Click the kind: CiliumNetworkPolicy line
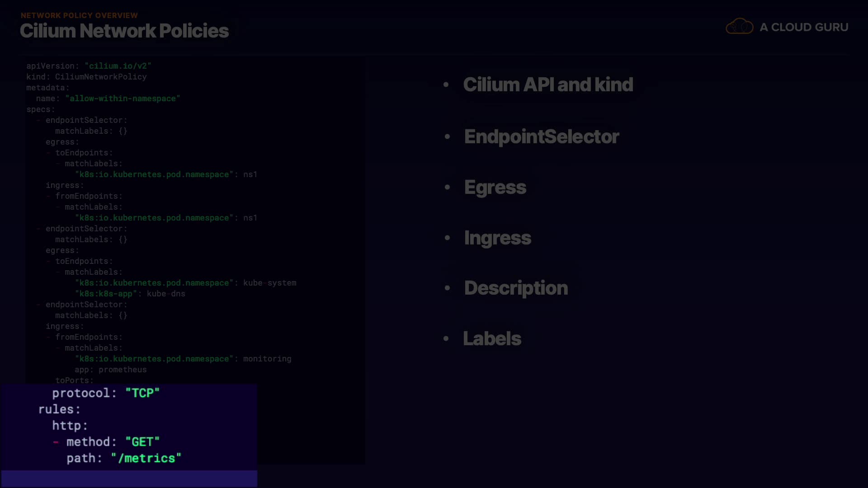This screenshot has height=488, width=868. [x=86, y=77]
